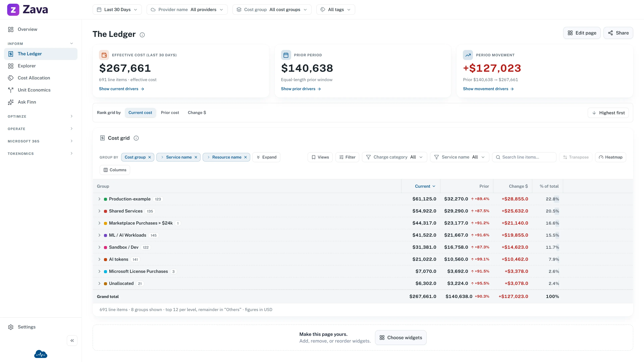Toggle the Heatmap view

click(610, 157)
